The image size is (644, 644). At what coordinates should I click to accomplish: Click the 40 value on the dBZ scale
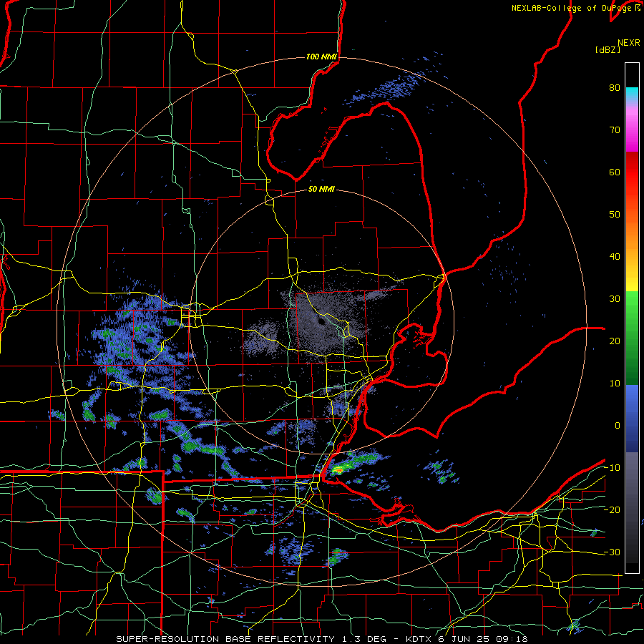click(615, 257)
